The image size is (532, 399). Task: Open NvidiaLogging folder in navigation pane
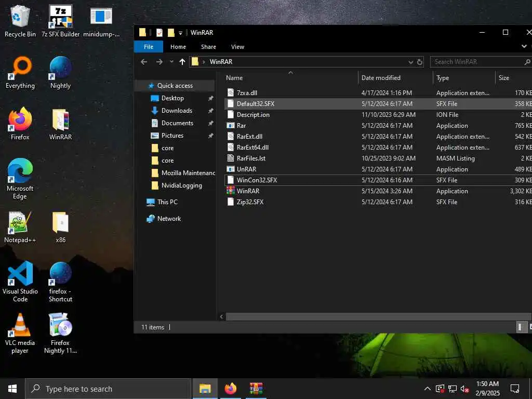[x=181, y=185]
